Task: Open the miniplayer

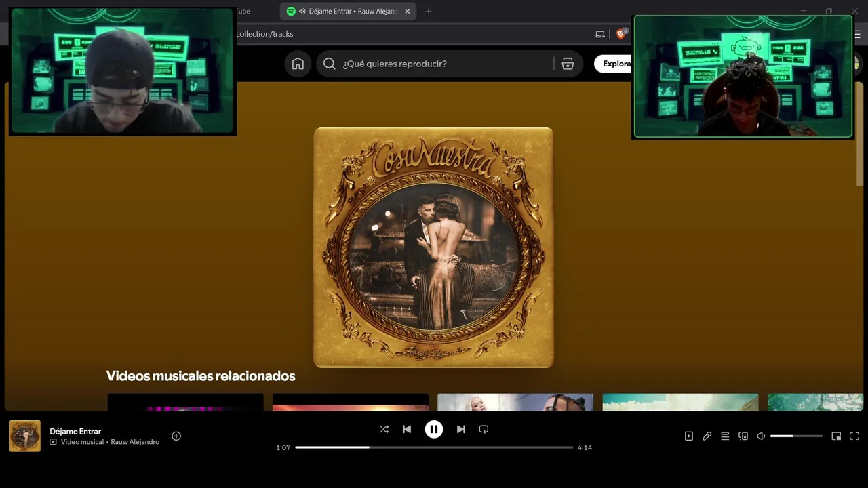Action: click(x=836, y=436)
